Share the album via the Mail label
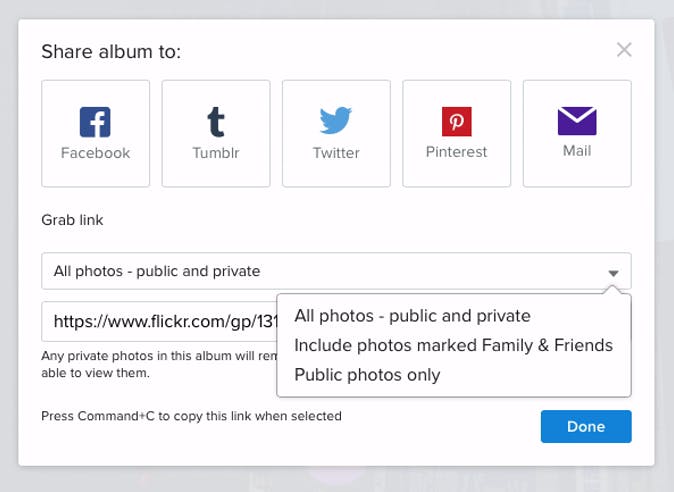The width and height of the screenshot is (674, 492). point(577,151)
